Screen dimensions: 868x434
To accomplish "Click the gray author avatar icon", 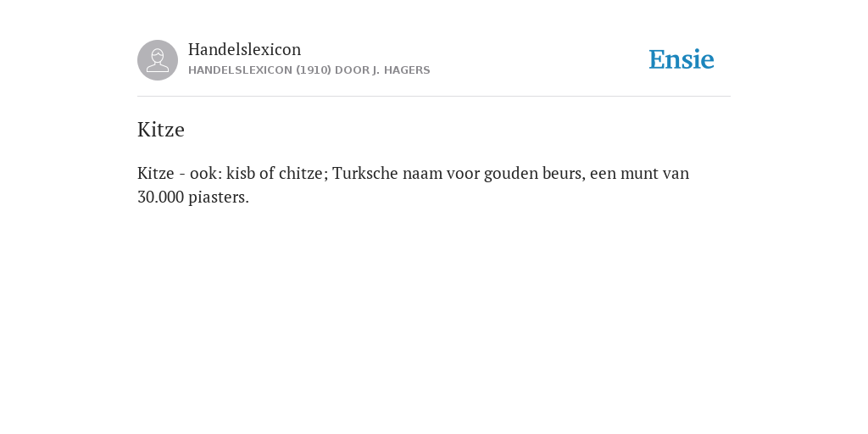I will click(158, 60).
